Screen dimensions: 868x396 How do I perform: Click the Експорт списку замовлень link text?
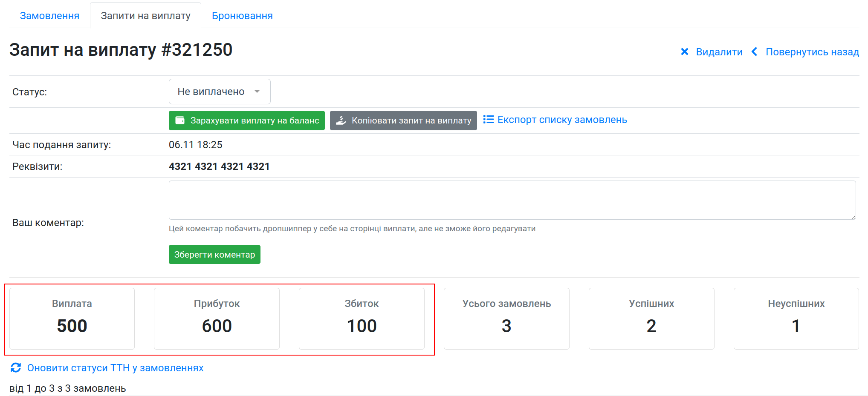562,120
